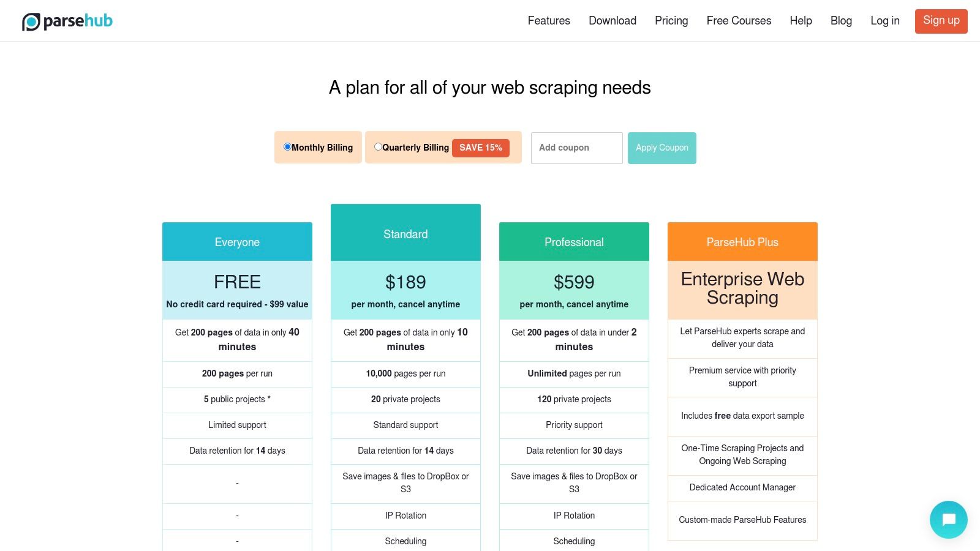Image resolution: width=980 pixels, height=551 pixels.
Task: Click the ParseHub Plus plan header
Action: (742, 242)
